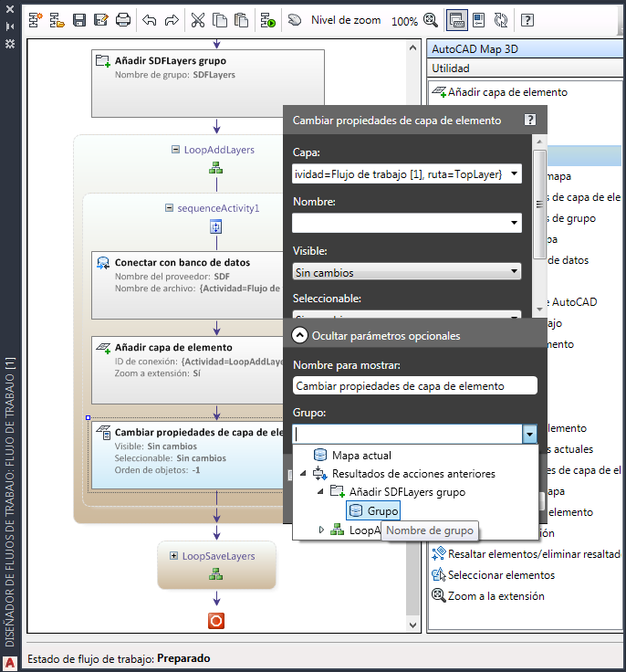Toggle the activity panel view button
Image resolution: width=626 pixels, height=672 pixels.
pos(457,20)
